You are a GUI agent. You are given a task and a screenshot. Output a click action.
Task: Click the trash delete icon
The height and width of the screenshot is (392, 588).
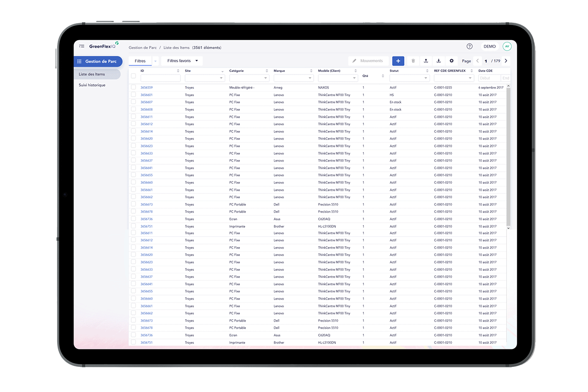(x=413, y=61)
